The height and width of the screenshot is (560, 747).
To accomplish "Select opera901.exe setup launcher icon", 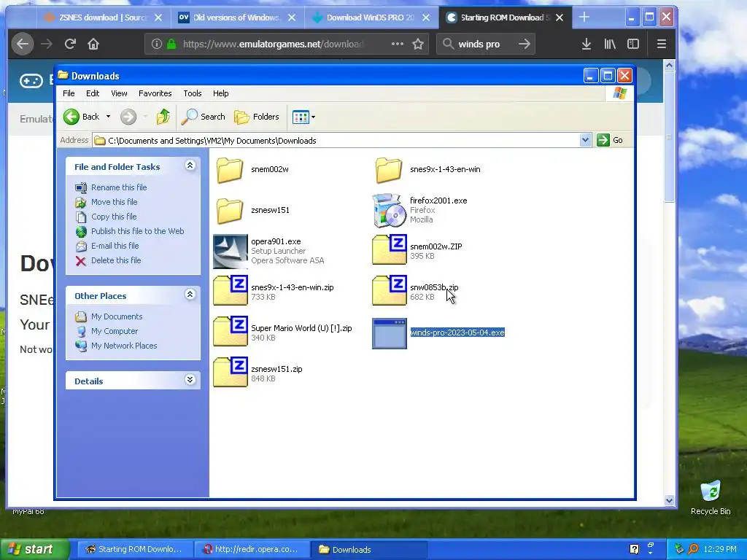I will pos(231,252).
